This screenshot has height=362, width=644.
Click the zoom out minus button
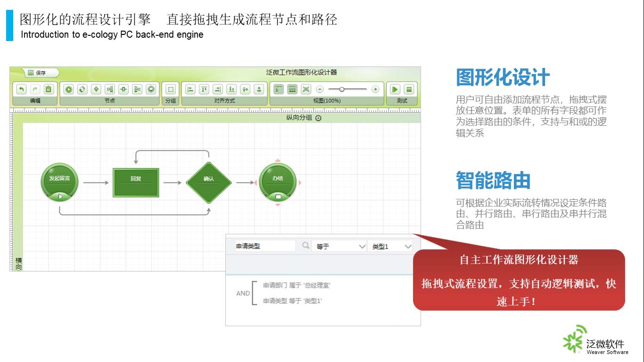tap(320, 89)
